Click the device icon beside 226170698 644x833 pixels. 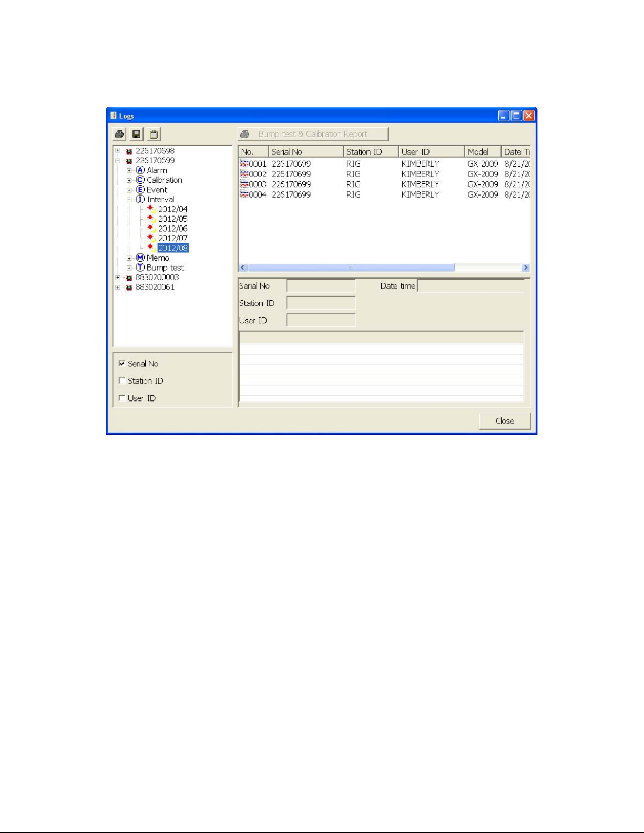[x=129, y=151]
